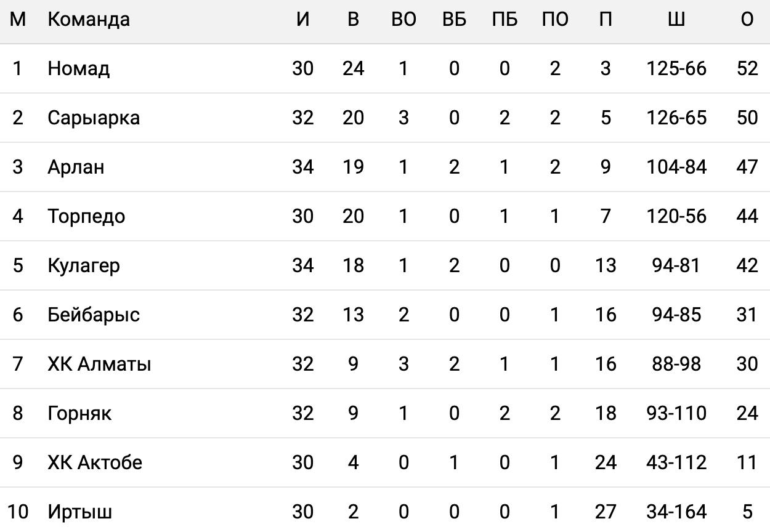Select the ХК Актобе team

[95, 462]
